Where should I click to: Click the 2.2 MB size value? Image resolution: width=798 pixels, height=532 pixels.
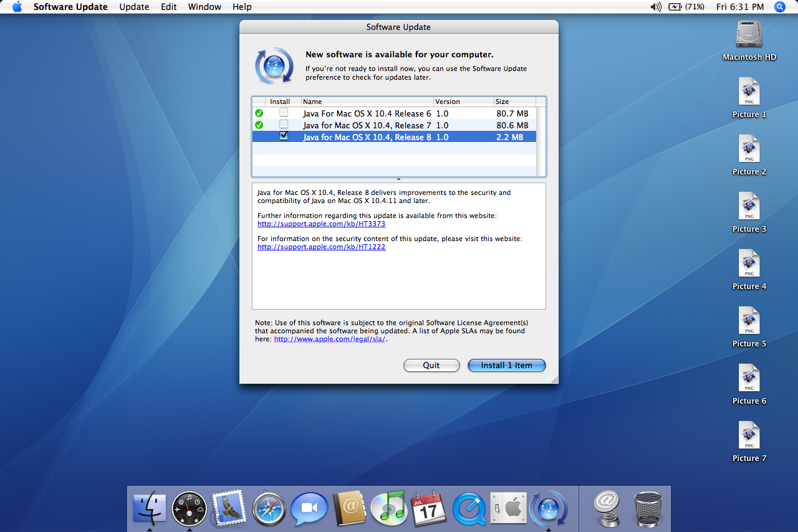pos(510,137)
